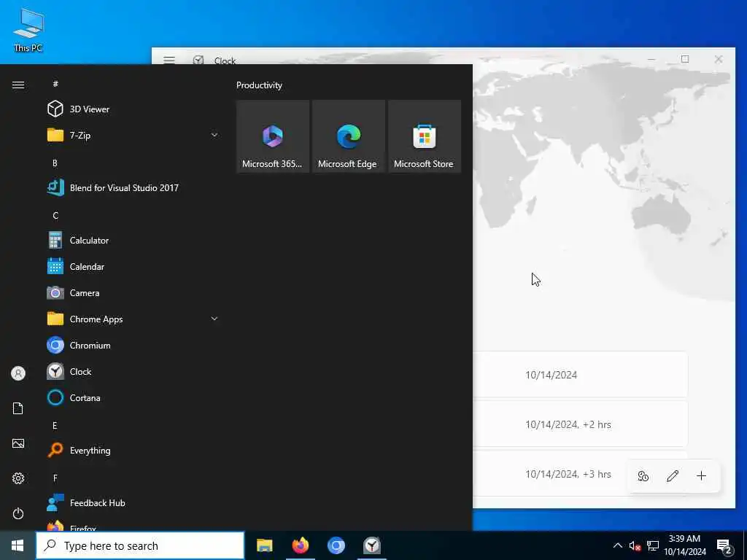Open the Microsoft Edge tile
Image resolution: width=747 pixels, height=560 pixels.
pos(348,136)
